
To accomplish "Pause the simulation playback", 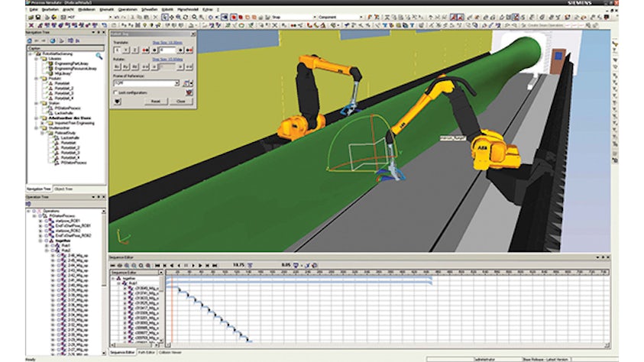I will point(186,266).
